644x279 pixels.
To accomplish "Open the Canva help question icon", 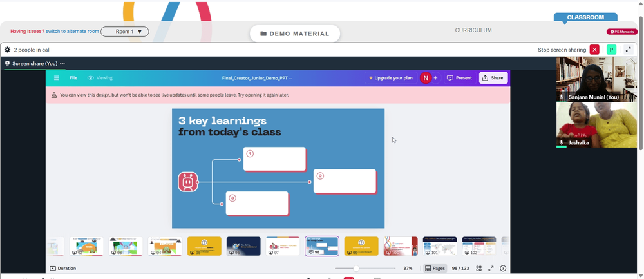I will (x=503, y=268).
